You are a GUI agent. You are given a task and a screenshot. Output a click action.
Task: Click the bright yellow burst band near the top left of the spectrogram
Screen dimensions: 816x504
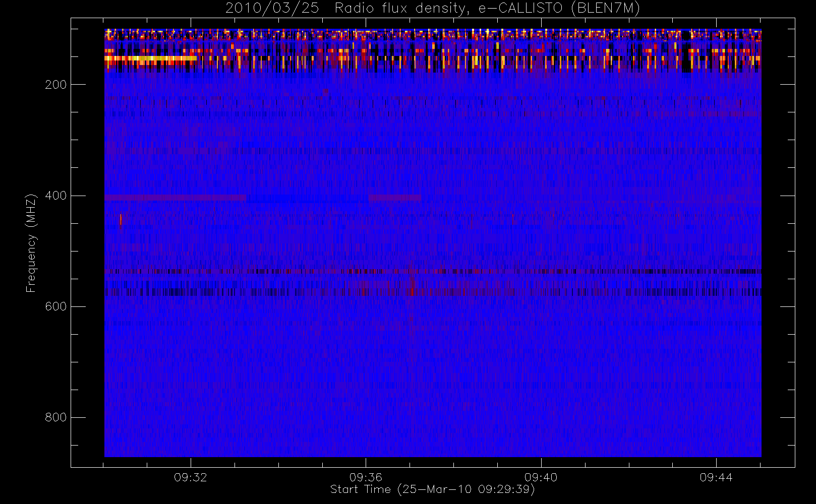pos(150,58)
